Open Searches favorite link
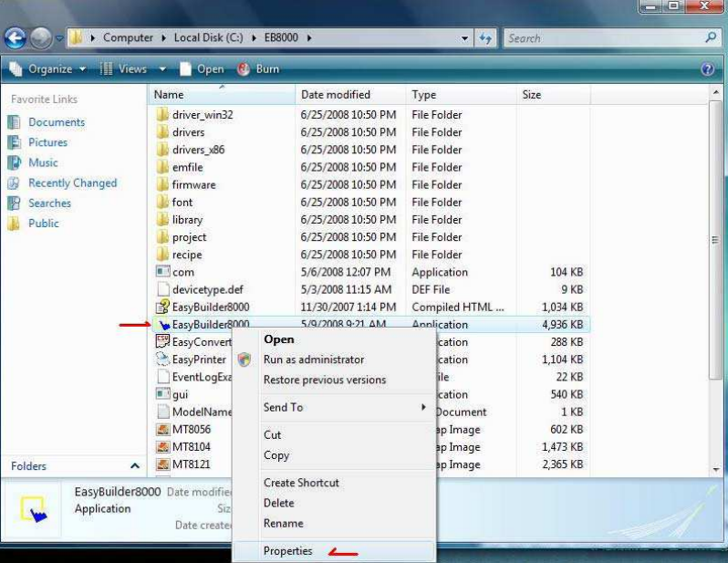This screenshot has width=728, height=563. (x=49, y=203)
